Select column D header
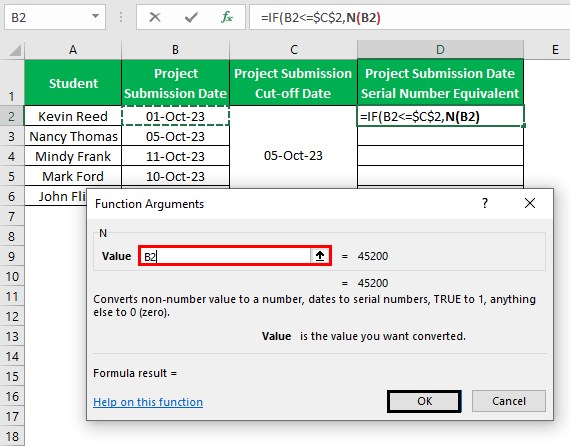The image size is (570, 446). click(x=440, y=50)
